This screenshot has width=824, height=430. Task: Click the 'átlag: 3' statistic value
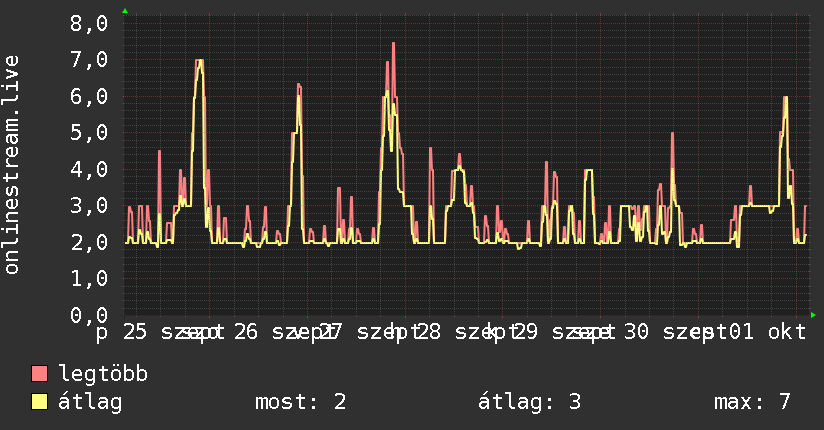529,402
